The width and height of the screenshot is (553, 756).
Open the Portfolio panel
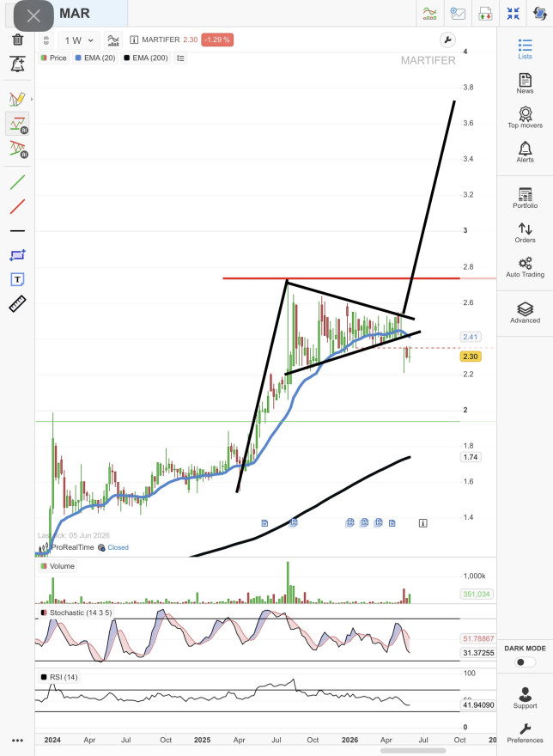coord(525,198)
